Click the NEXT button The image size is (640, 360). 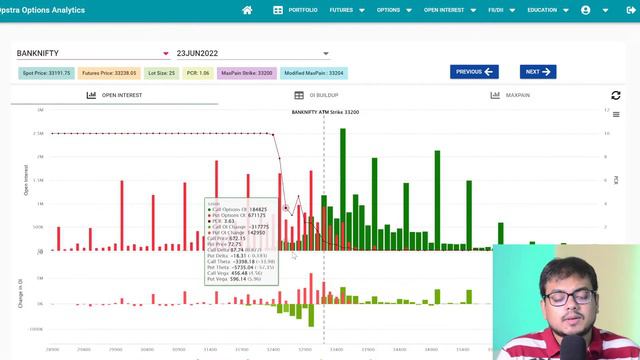click(538, 72)
